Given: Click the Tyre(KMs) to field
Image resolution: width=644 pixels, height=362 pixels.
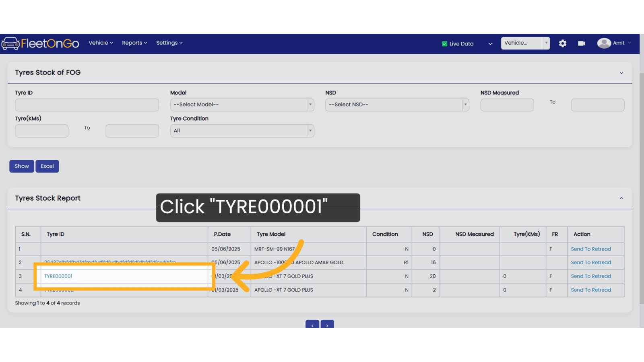Looking at the screenshot, I should pos(132,131).
